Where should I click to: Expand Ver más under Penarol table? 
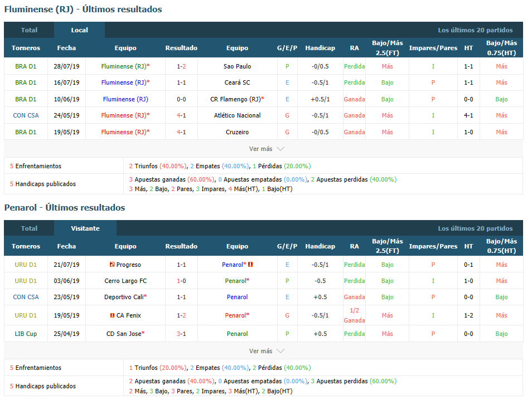coord(267,351)
